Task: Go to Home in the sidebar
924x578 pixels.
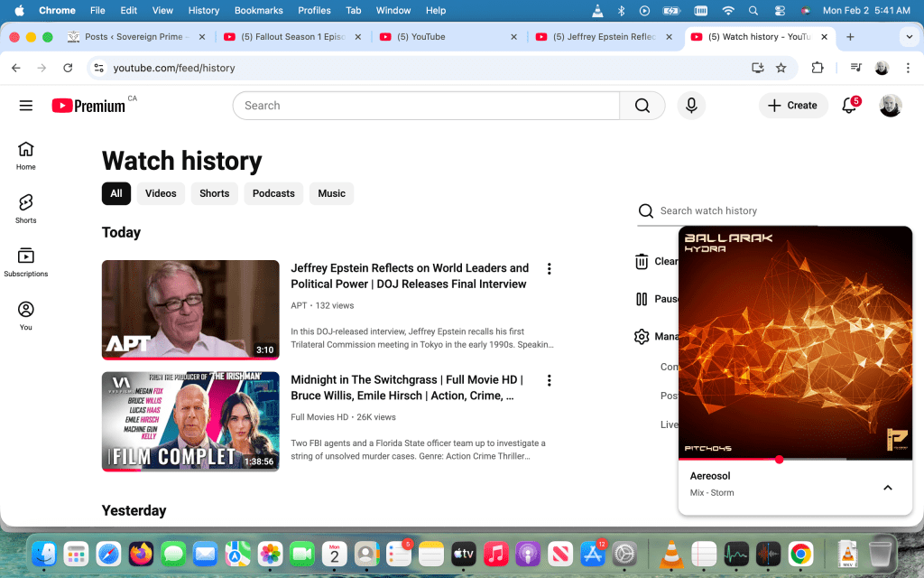Action: 25,154
